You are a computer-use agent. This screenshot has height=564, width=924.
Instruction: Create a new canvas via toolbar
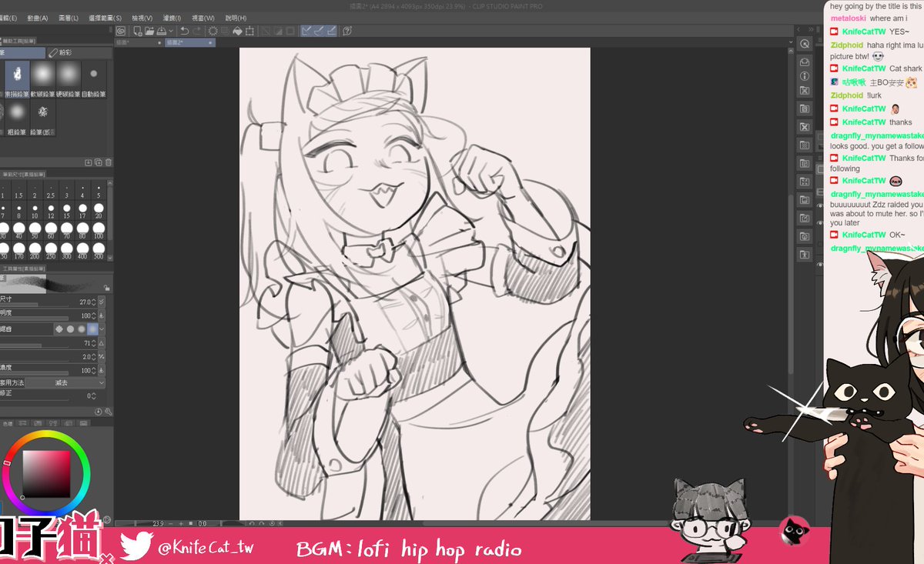138,31
